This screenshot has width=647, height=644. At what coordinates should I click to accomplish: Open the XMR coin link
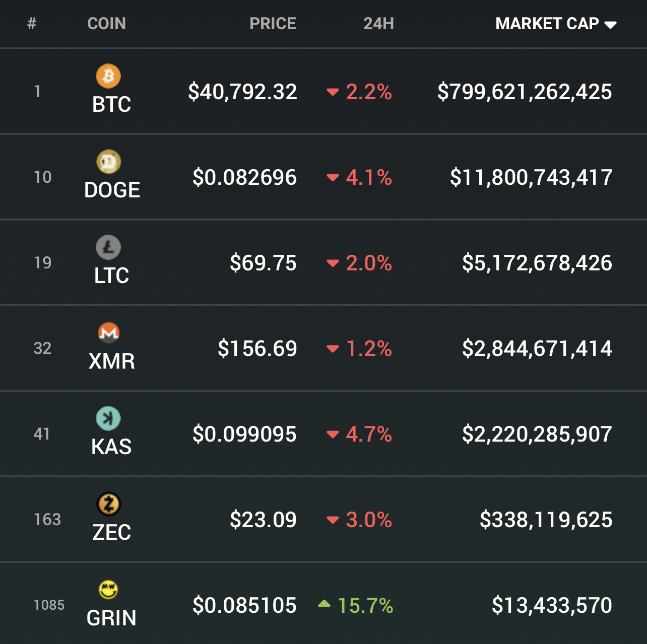(x=111, y=362)
